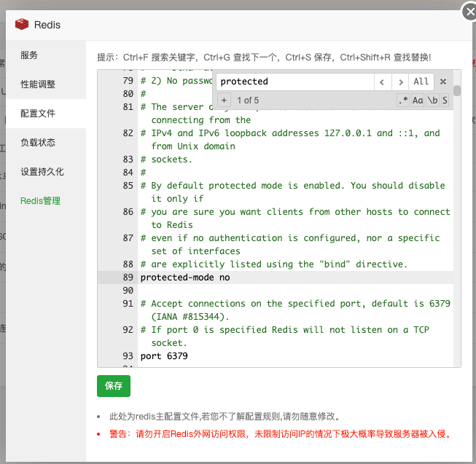
Task: Click comment mentioning "bind" directive on line 88
Action: (273, 264)
